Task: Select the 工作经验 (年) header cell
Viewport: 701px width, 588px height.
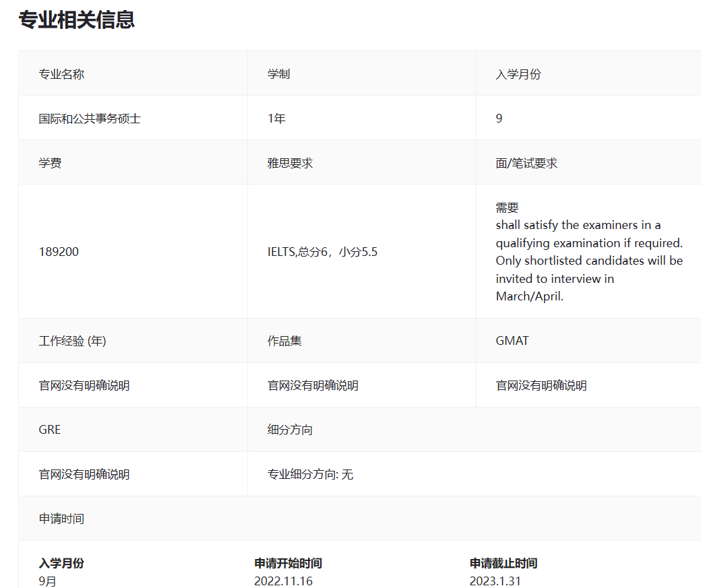Action: click(x=72, y=341)
